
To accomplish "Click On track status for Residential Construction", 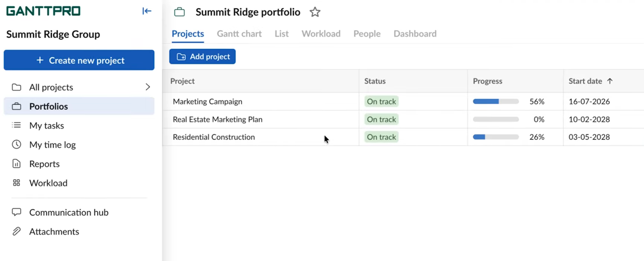I will (381, 137).
